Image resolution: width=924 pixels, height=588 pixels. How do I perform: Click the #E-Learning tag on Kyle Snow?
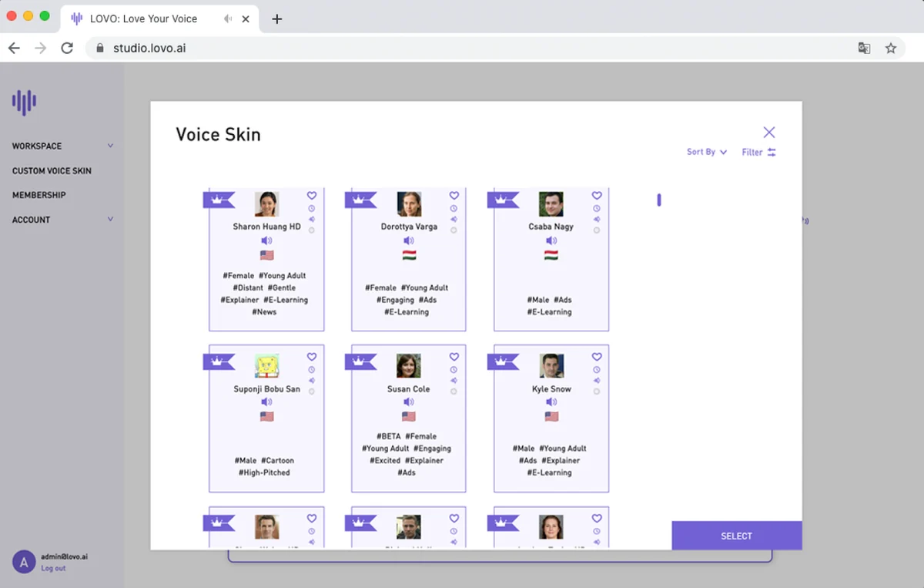pos(551,472)
